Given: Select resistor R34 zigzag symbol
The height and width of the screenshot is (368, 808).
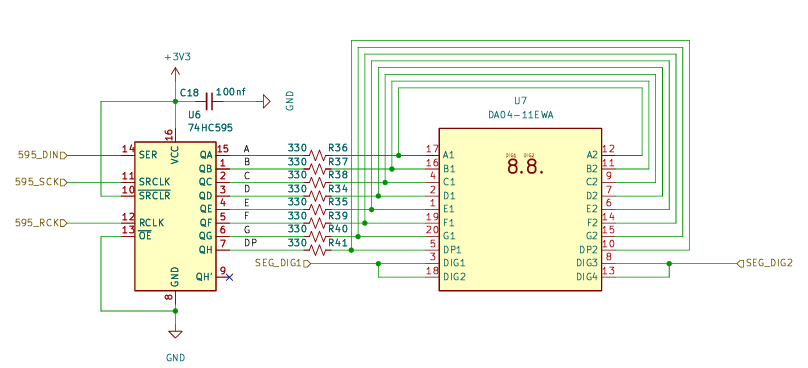Looking at the screenshot, I should 318,196.
